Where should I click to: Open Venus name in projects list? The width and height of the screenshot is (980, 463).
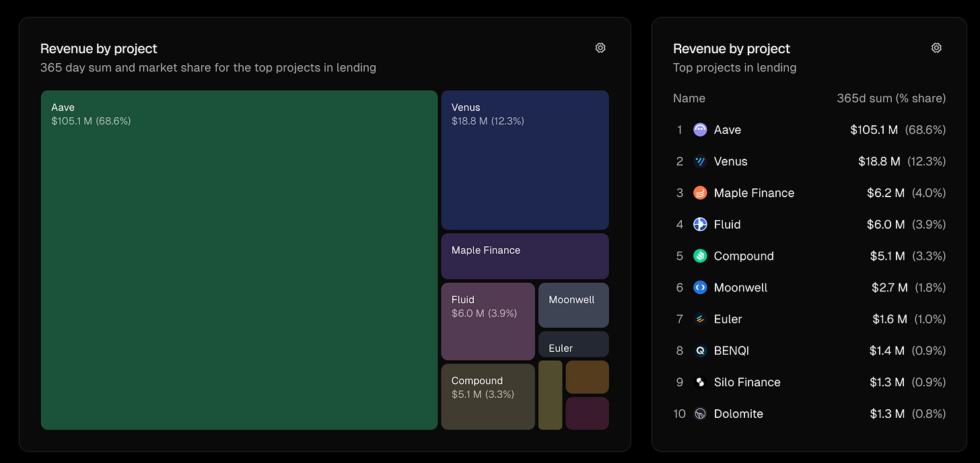coord(731,162)
